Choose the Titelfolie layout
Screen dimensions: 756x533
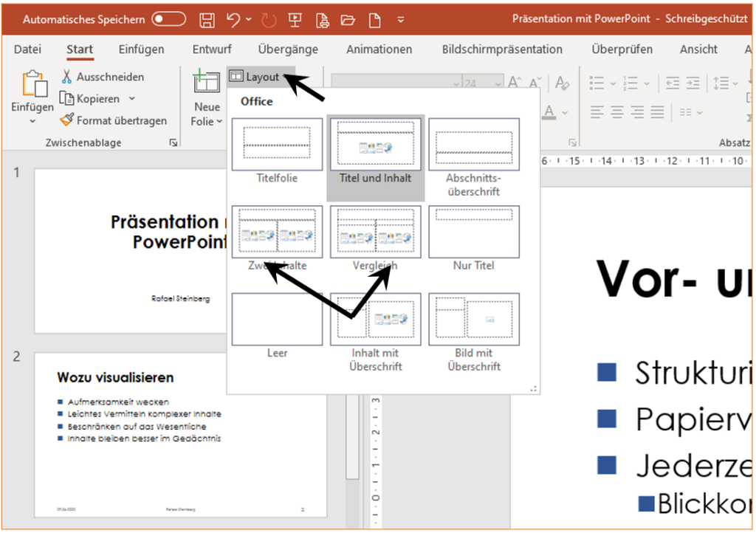coord(278,151)
